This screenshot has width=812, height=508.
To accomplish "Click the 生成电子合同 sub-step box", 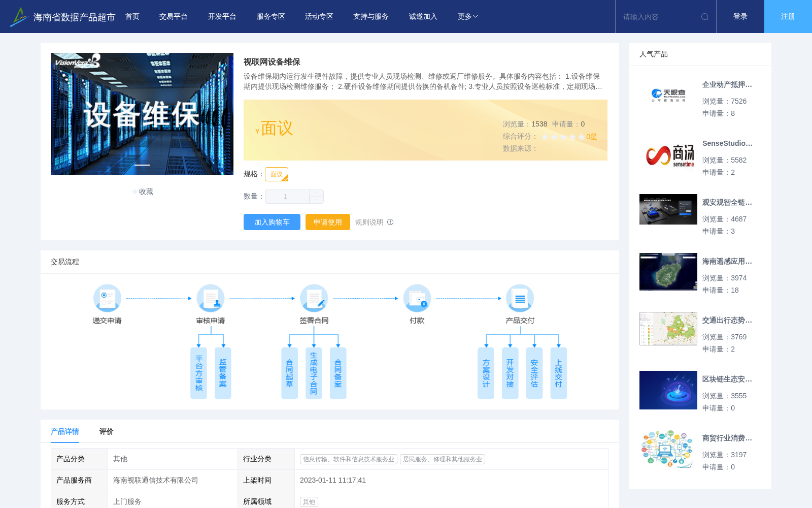I will click(x=314, y=373).
